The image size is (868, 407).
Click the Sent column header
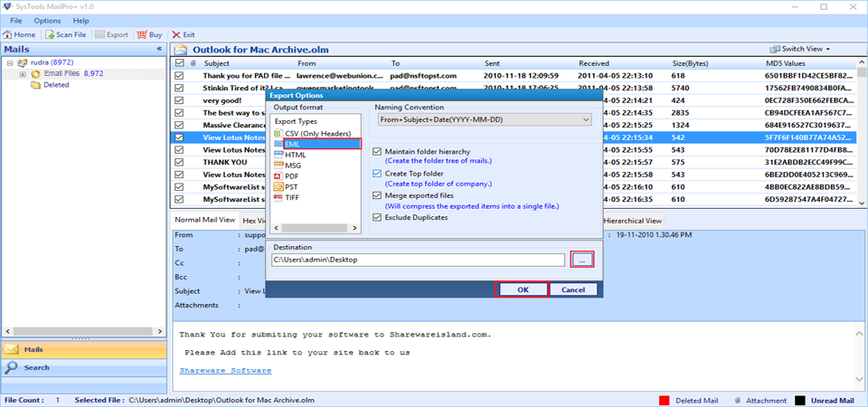(x=492, y=63)
